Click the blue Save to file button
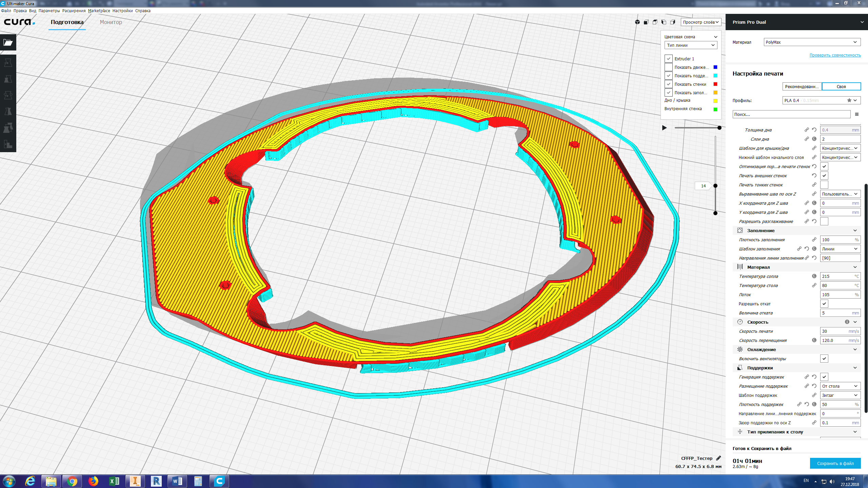This screenshot has width=868, height=488. point(835,463)
